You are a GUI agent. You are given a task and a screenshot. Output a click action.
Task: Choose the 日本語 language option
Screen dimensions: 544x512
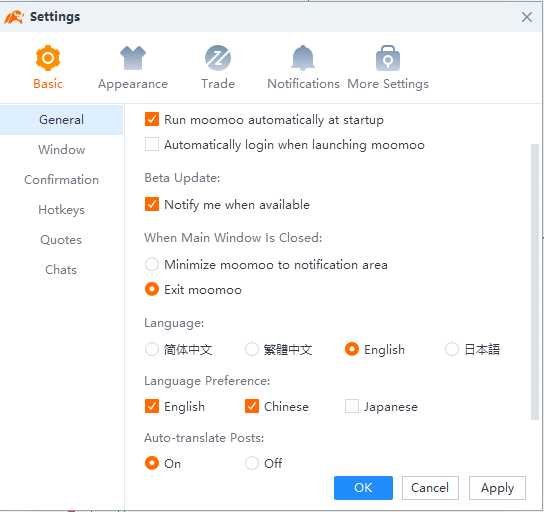452,349
